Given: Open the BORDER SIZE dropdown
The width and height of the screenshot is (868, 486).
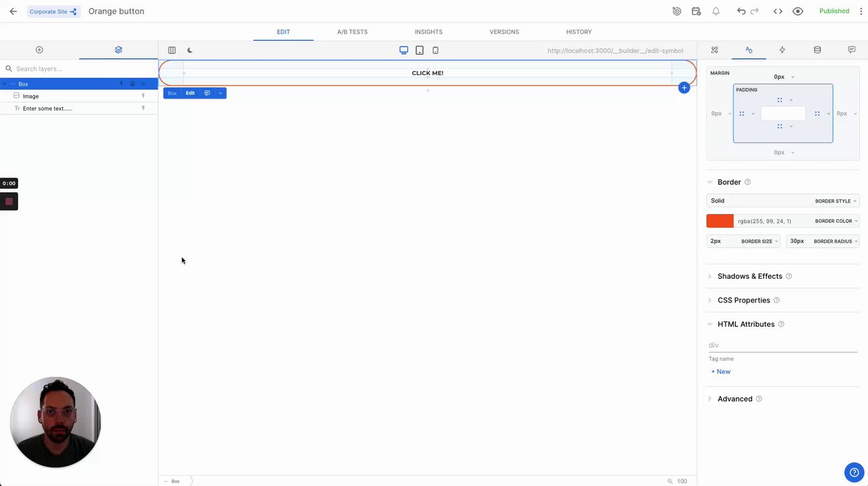Looking at the screenshot, I should coord(759,241).
